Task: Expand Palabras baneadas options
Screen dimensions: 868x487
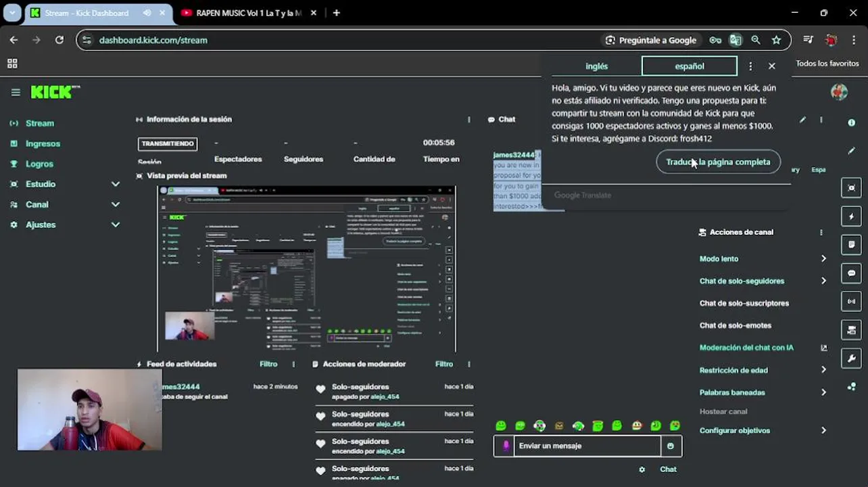Action: (x=823, y=392)
